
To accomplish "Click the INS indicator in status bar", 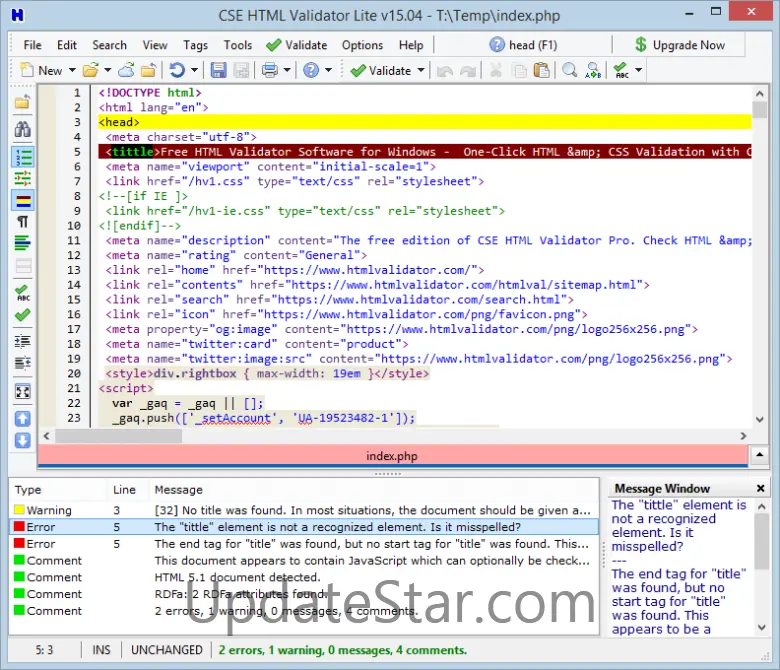I will coord(101,650).
